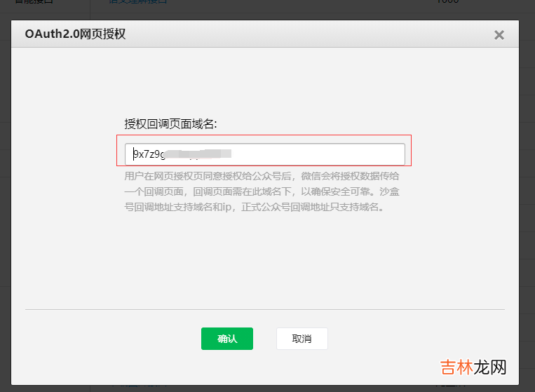Click the 1000 quota value in background
The width and height of the screenshot is (535, 392).
tap(447, 2)
